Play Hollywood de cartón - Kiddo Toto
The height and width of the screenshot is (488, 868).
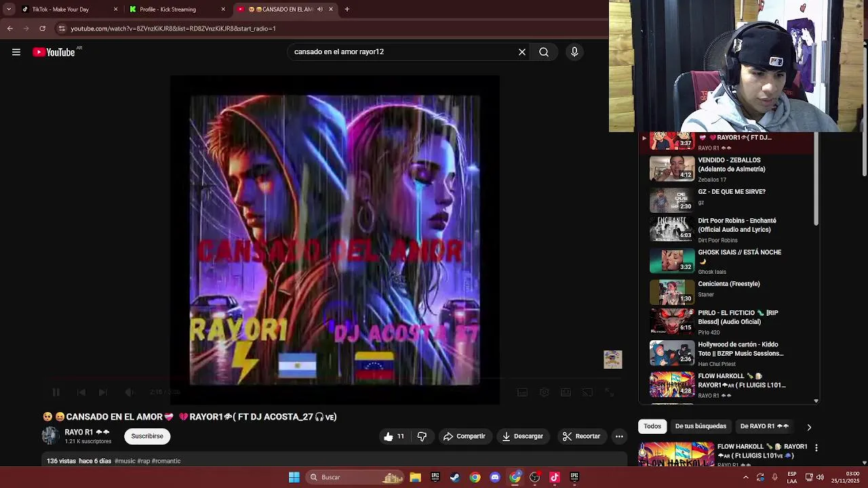[x=726, y=354]
